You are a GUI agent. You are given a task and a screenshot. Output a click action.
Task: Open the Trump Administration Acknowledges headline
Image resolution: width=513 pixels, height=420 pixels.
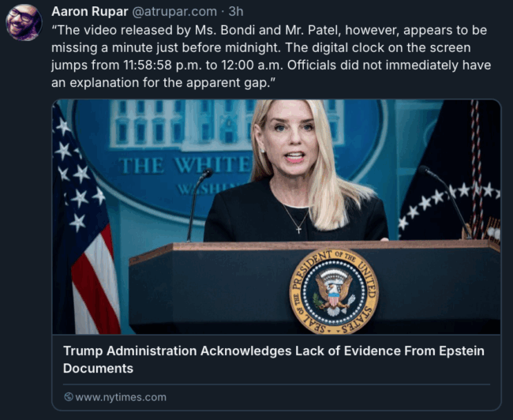[274, 359]
